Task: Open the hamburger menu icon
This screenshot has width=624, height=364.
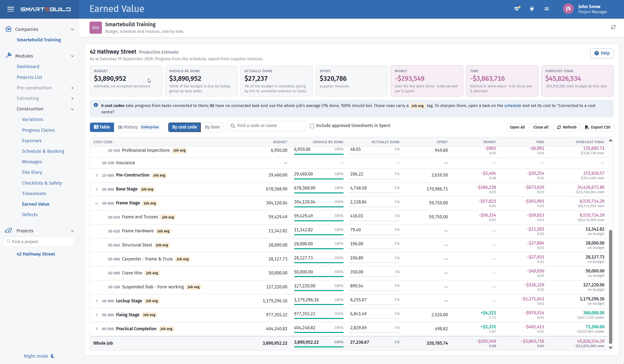Action: tap(11, 9)
